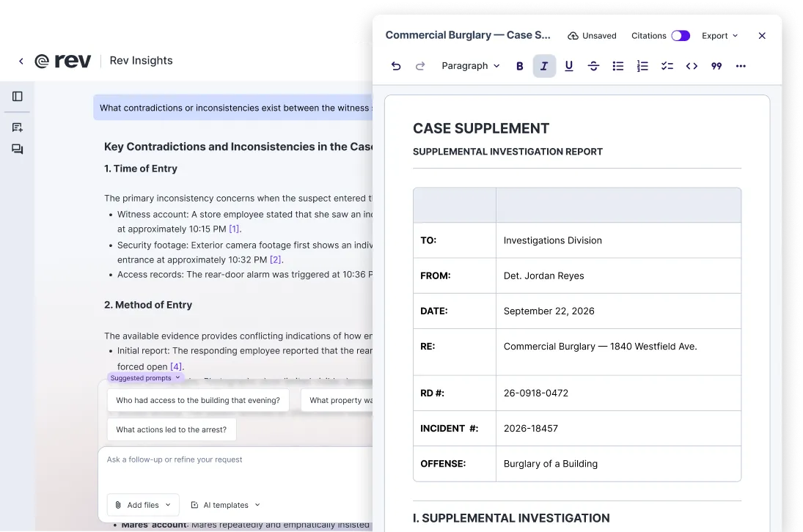
Task: Apply strikethrough formatting
Action: (x=593, y=66)
